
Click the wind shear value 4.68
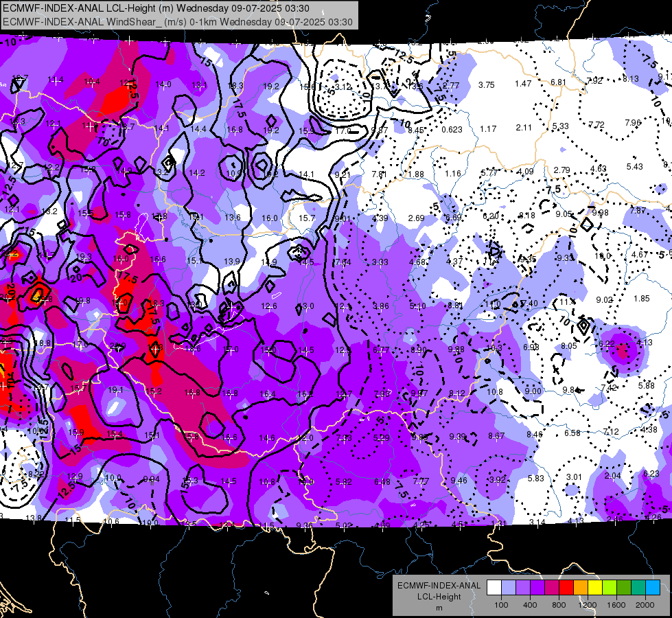point(417,262)
